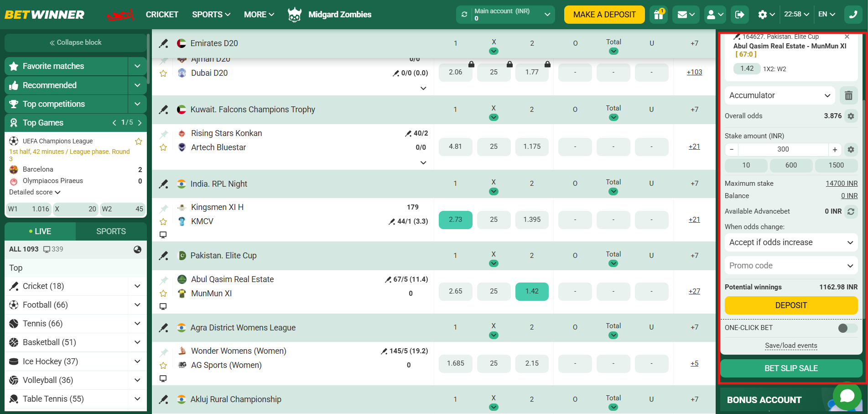The height and width of the screenshot is (414, 868).
Task: Open stake settings via the gear beside 300
Action: (x=851, y=149)
